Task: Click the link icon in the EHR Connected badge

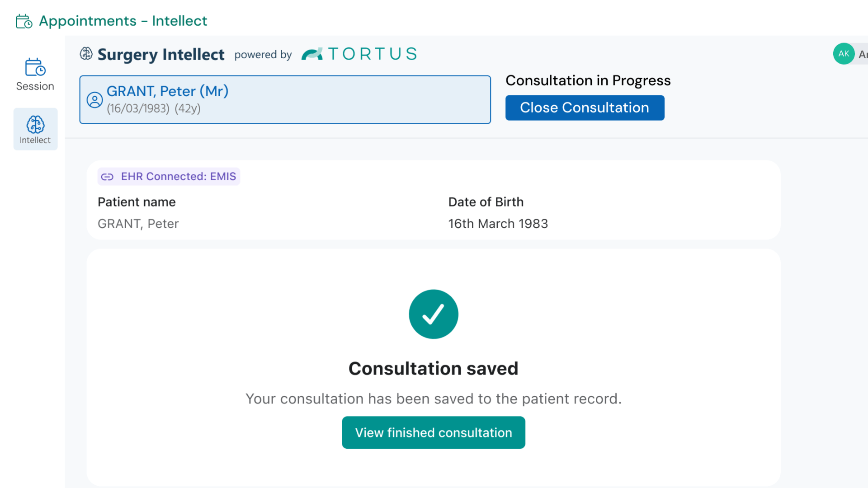Action: 107,176
